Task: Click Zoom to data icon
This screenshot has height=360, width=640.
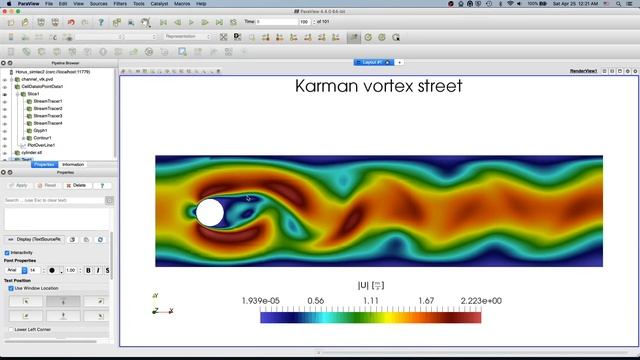Action: pos(237,37)
